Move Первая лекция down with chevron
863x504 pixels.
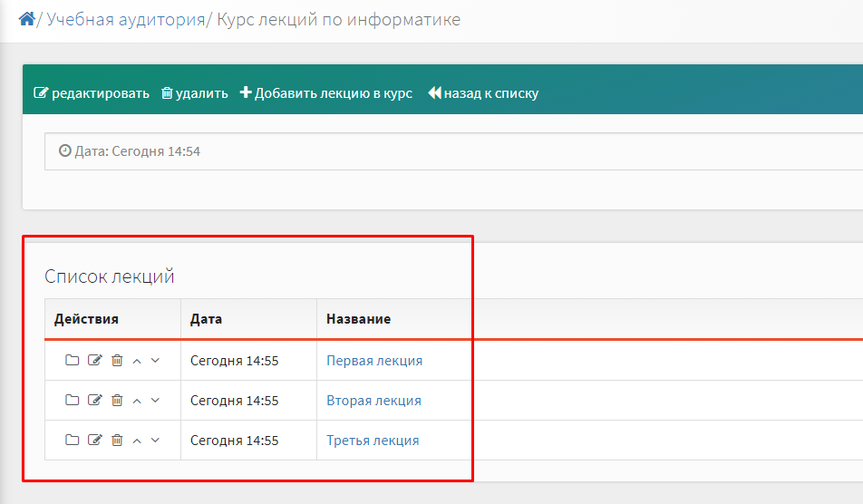155,361
